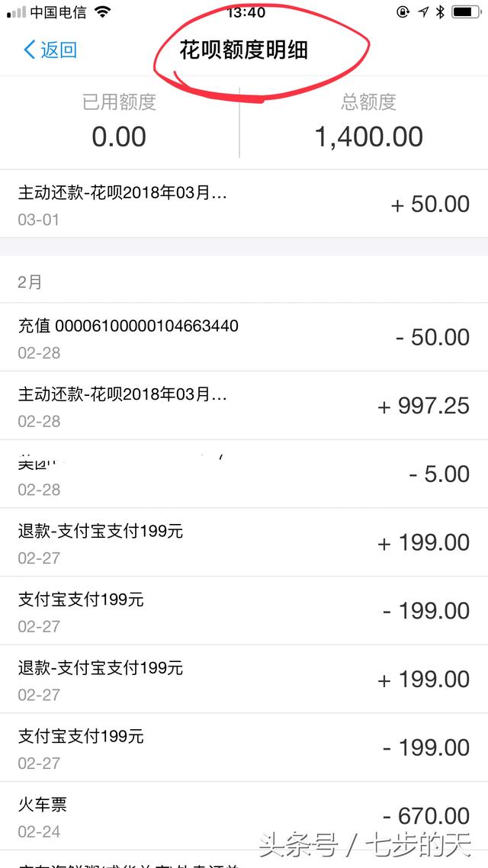Tap the 13:40 clock in status bar

tap(246, 12)
